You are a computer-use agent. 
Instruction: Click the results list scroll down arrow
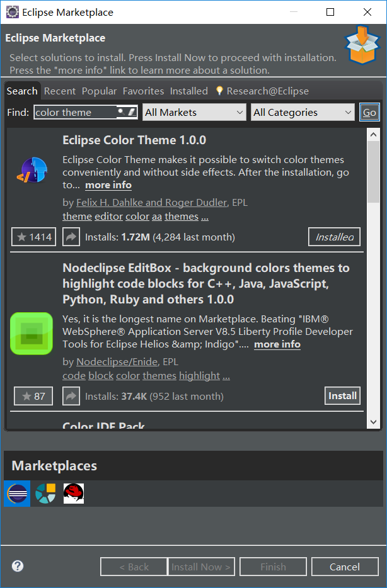click(x=373, y=422)
